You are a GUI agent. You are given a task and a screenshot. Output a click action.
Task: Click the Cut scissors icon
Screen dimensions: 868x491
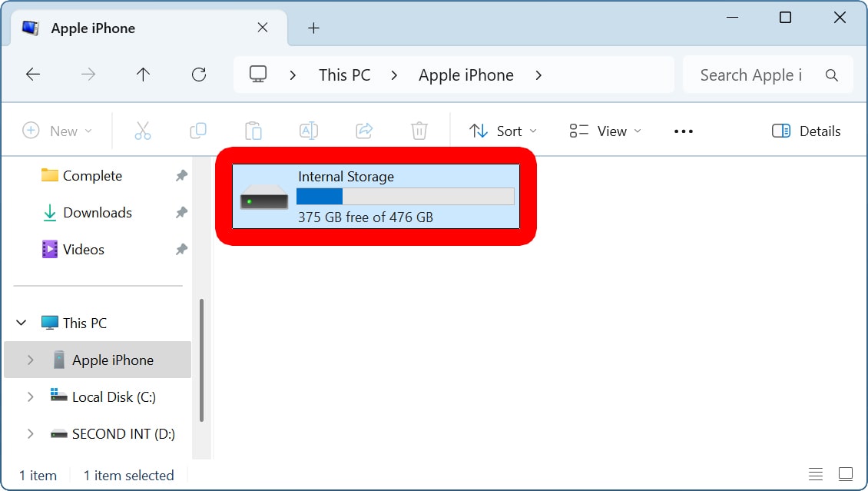click(143, 131)
